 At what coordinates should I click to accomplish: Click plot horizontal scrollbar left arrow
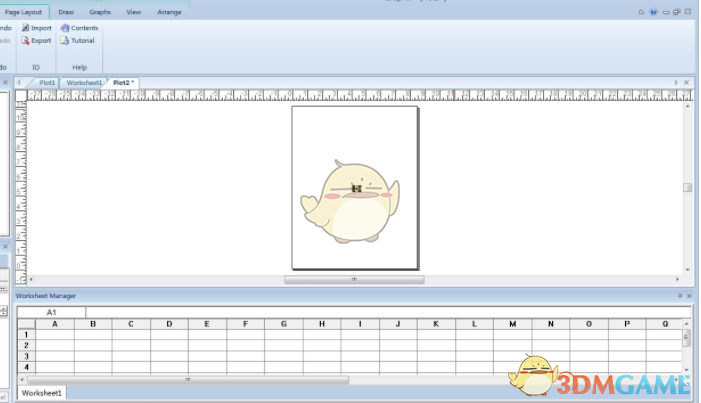[31, 280]
